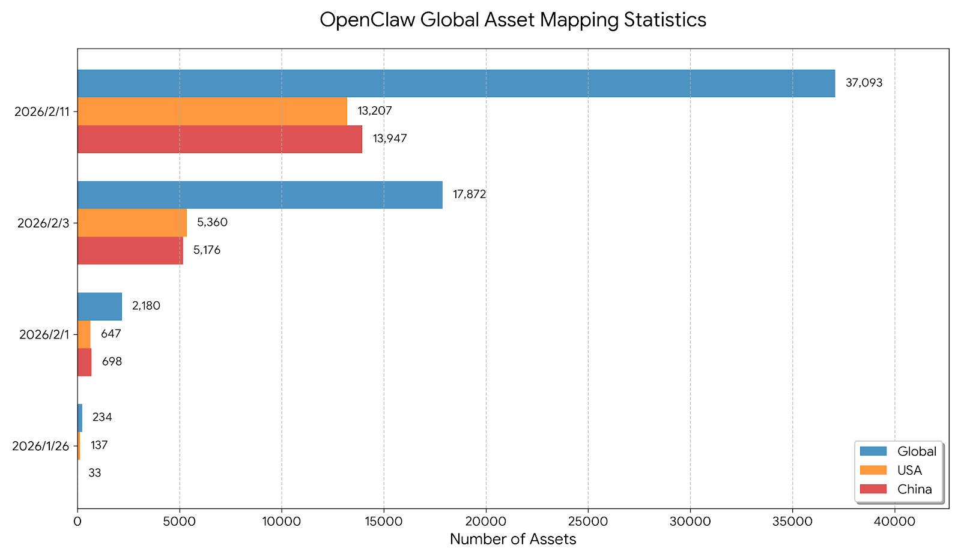The width and height of the screenshot is (961, 560).
Task: Click the 20000 tick on x-axis
Action: (x=486, y=522)
